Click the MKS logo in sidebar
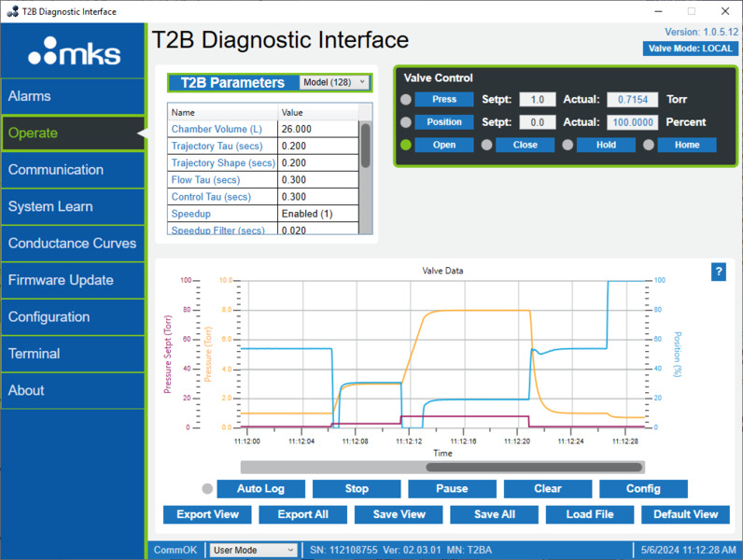 click(74, 53)
